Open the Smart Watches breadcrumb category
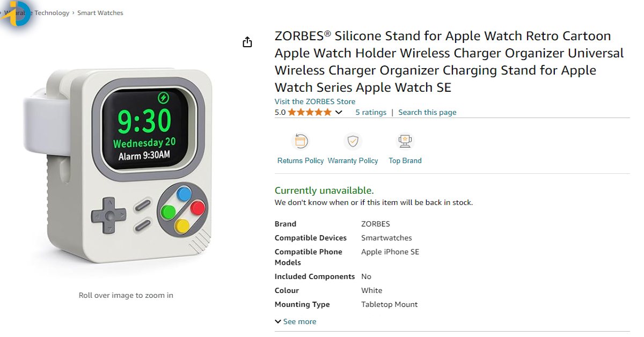 [100, 13]
